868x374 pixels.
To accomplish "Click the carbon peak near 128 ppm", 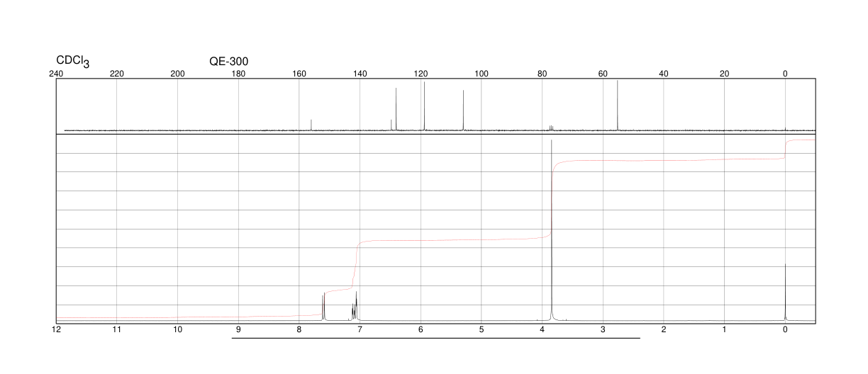I will click(396, 109).
